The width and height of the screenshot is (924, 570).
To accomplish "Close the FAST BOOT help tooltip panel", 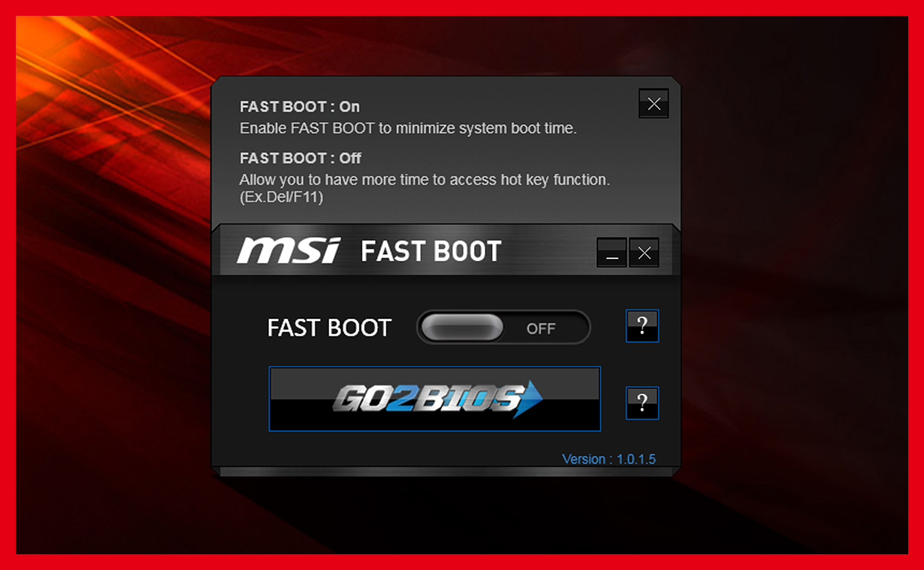I will 654,104.
